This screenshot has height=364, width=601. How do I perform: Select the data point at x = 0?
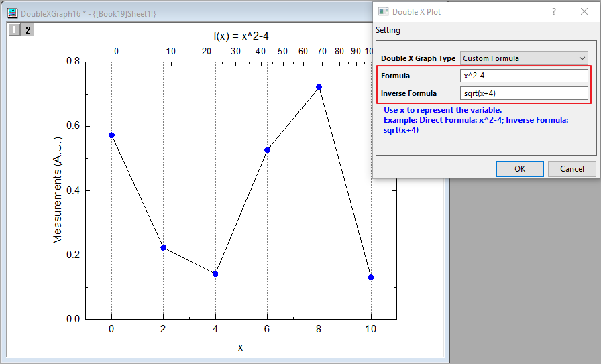(x=111, y=135)
